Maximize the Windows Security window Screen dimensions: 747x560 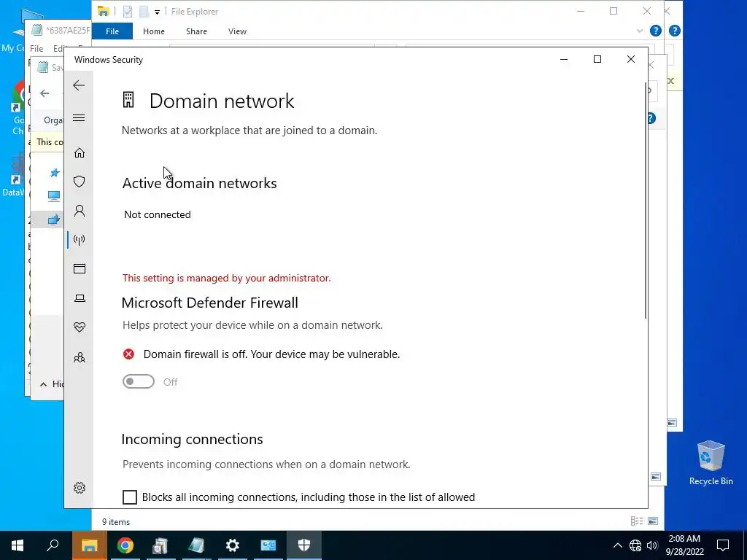coord(597,60)
